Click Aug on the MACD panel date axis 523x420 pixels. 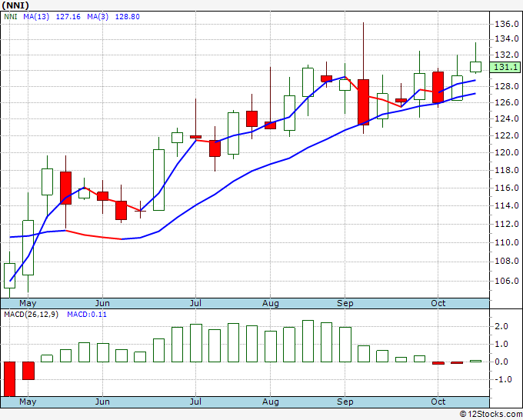(x=271, y=402)
